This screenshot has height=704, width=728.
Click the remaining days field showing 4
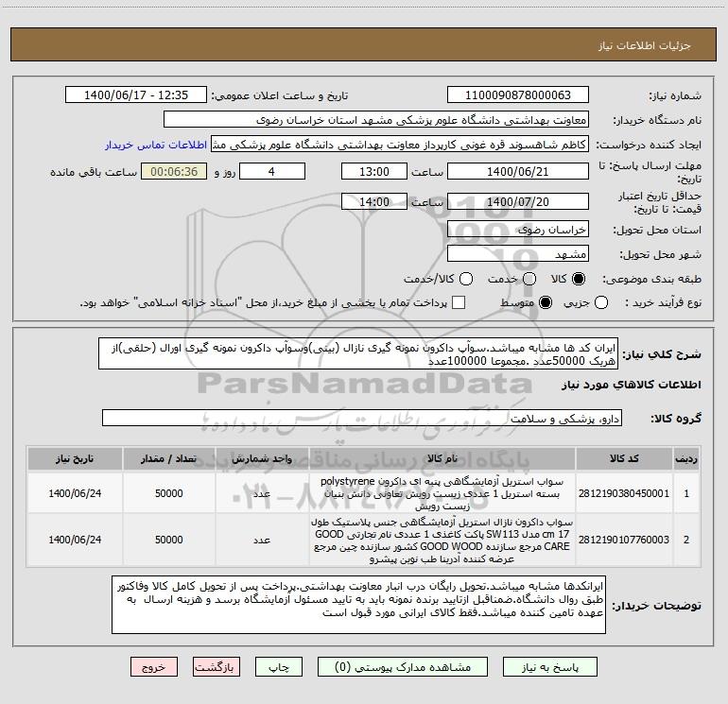point(272,171)
